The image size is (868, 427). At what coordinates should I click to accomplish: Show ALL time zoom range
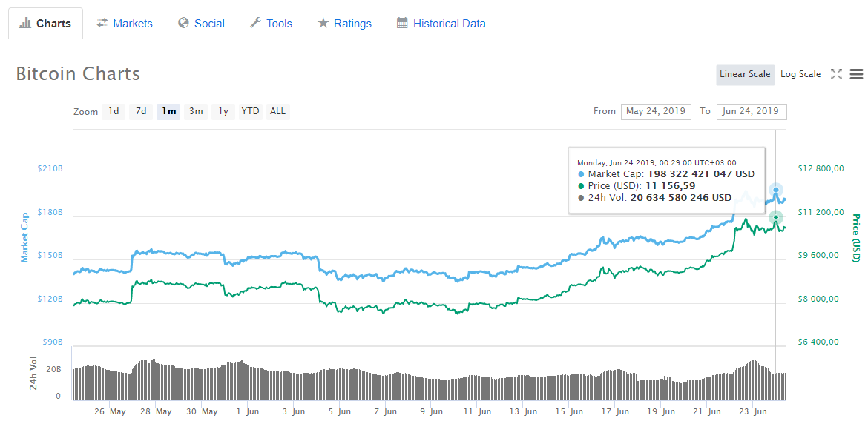point(278,111)
